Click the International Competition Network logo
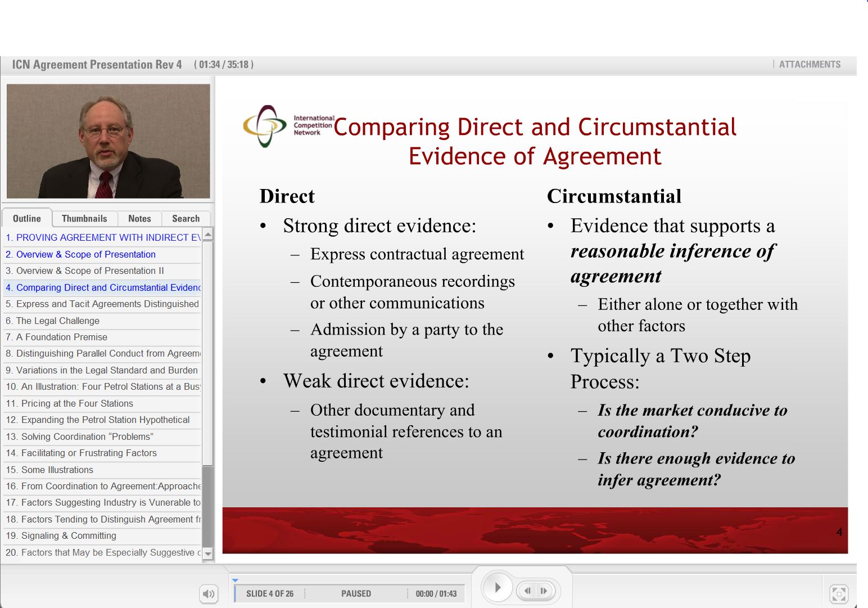The height and width of the screenshot is (608, 868). coord(265,126)
